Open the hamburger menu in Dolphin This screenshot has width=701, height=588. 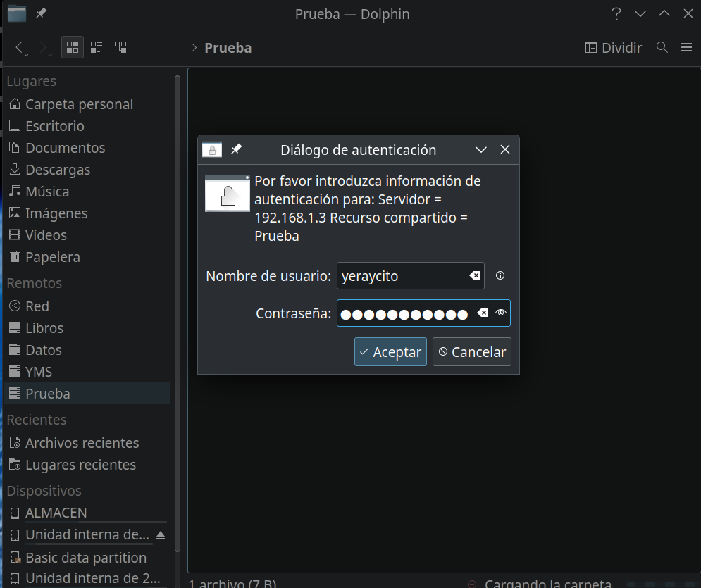(x=686, y=47)
